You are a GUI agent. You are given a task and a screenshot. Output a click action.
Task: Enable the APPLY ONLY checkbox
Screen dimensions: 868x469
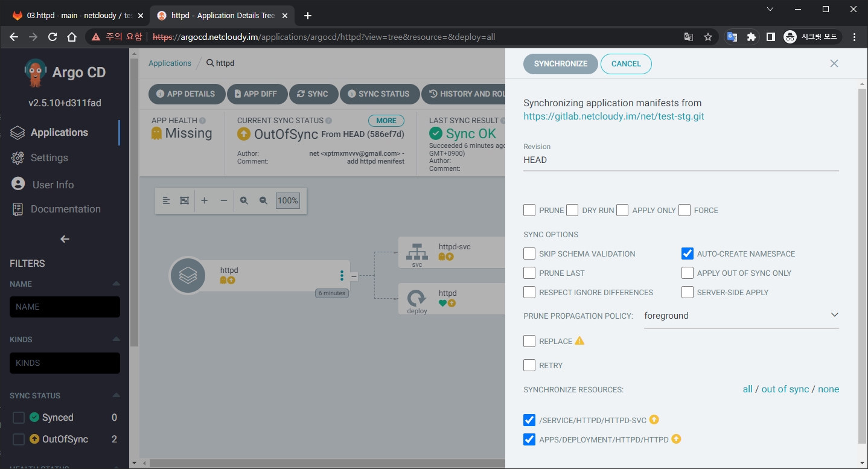[622, 210]
